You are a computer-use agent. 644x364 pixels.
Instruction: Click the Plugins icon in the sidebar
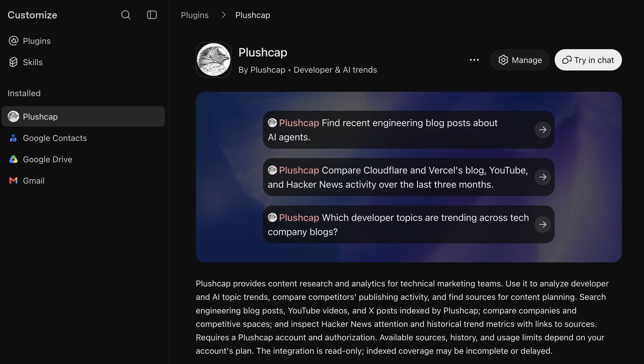(13, 41)
